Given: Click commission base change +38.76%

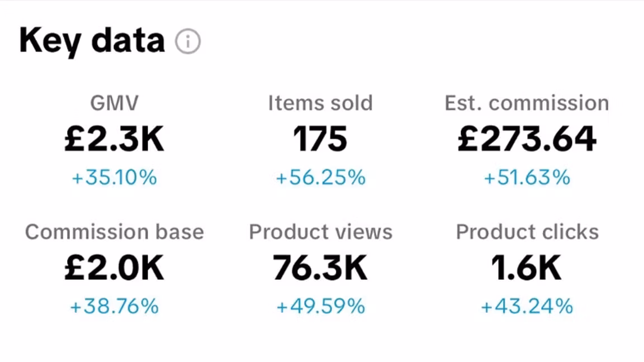Looking at the screenshot, I should (115, 307).
